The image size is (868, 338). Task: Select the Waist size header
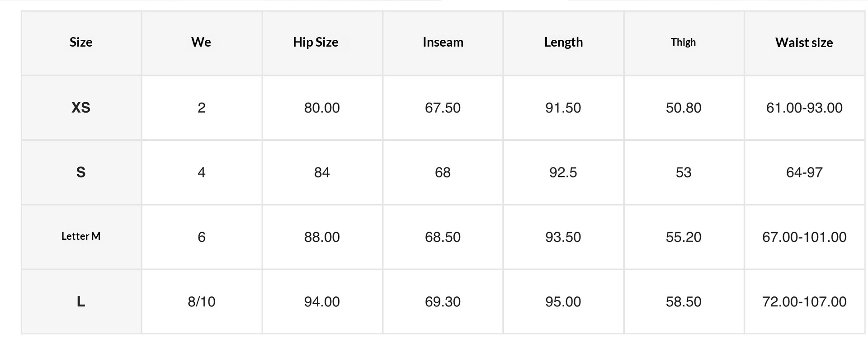click(804, 43)
